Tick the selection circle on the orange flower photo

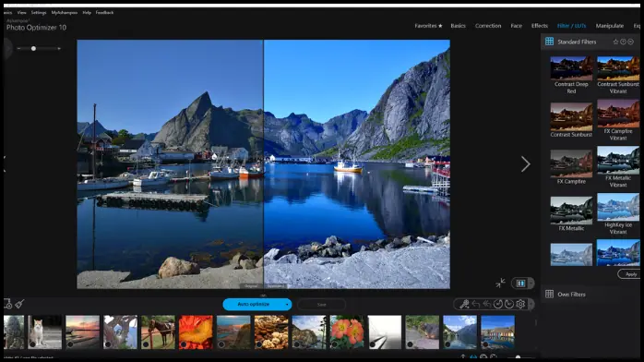pyautogui.click(x=184, y=344)
